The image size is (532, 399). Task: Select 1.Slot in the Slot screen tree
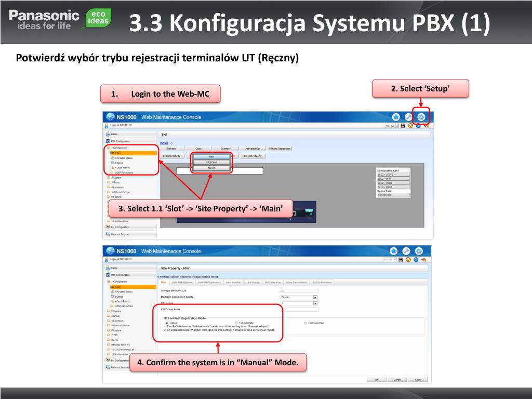(x=134, y=153)
